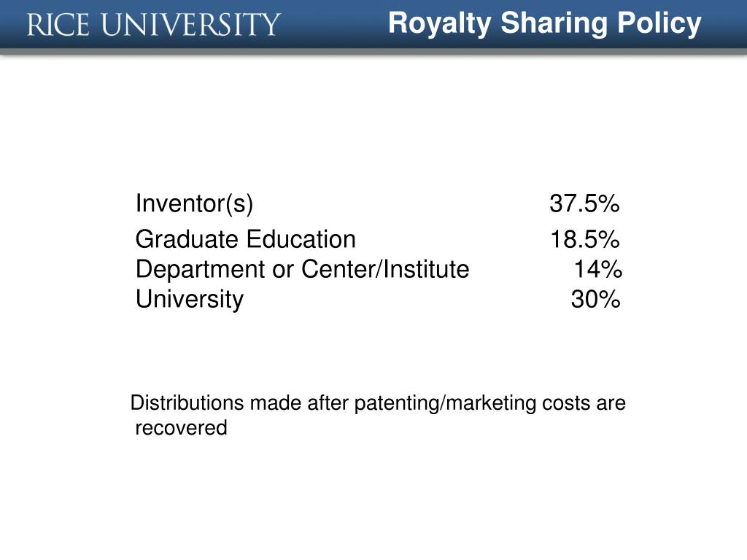Click the Inventor(s) label

pos(194,204)
